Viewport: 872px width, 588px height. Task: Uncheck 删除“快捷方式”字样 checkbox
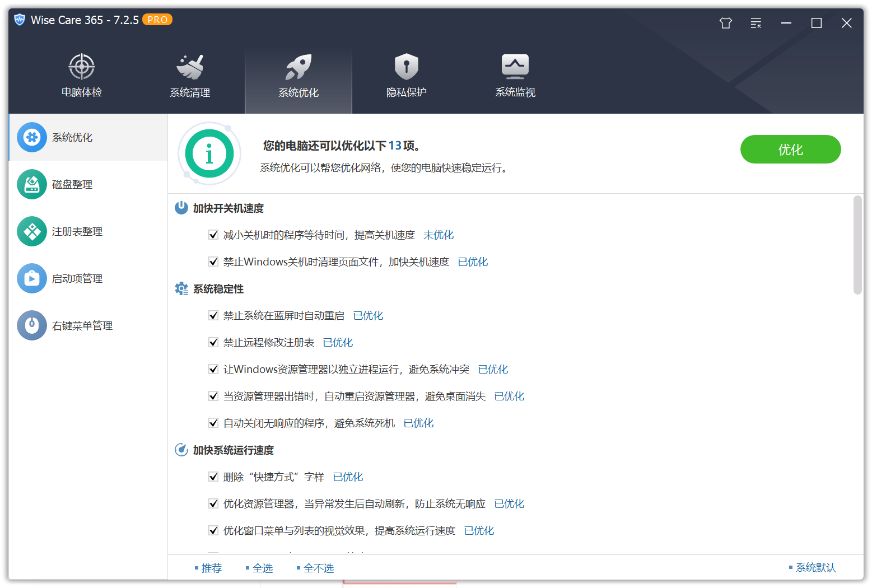pyautogui.click(x=213, y=477)
